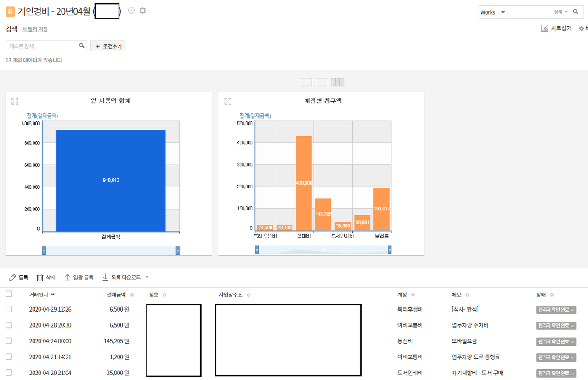Click the 68,991 orange chart bar
This screenshot has width=588, height=380.
tap(362, 223)
